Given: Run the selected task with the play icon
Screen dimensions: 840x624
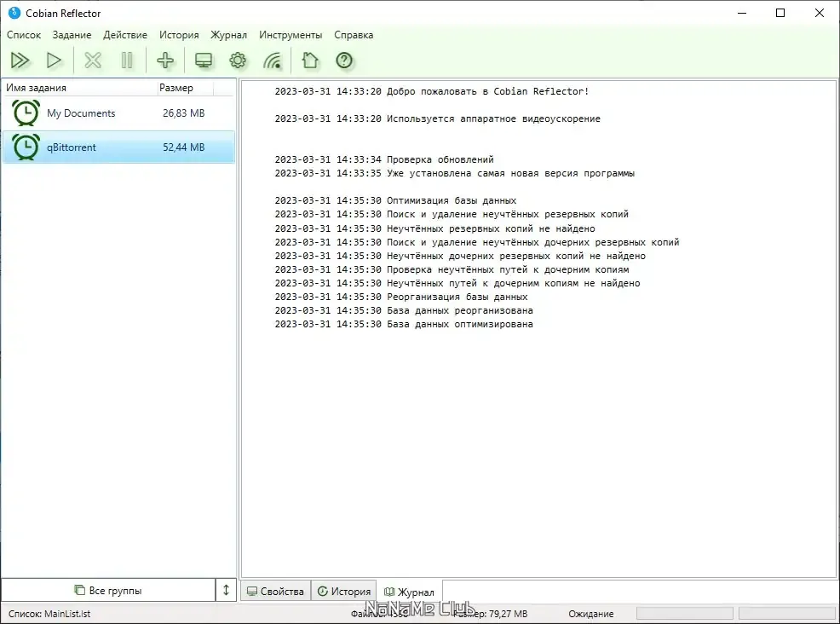Looking at the screenshot, I should [x=54, y=61].
